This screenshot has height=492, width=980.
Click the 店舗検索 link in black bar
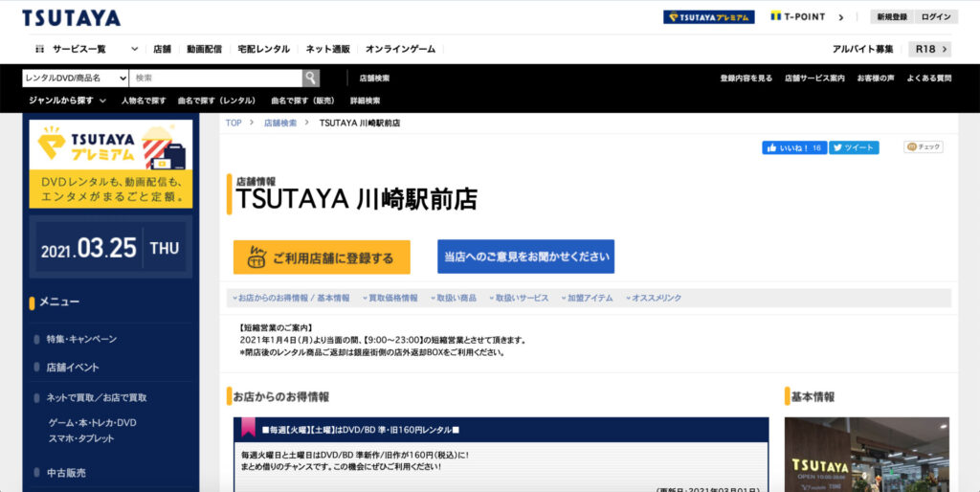point(374,78)
